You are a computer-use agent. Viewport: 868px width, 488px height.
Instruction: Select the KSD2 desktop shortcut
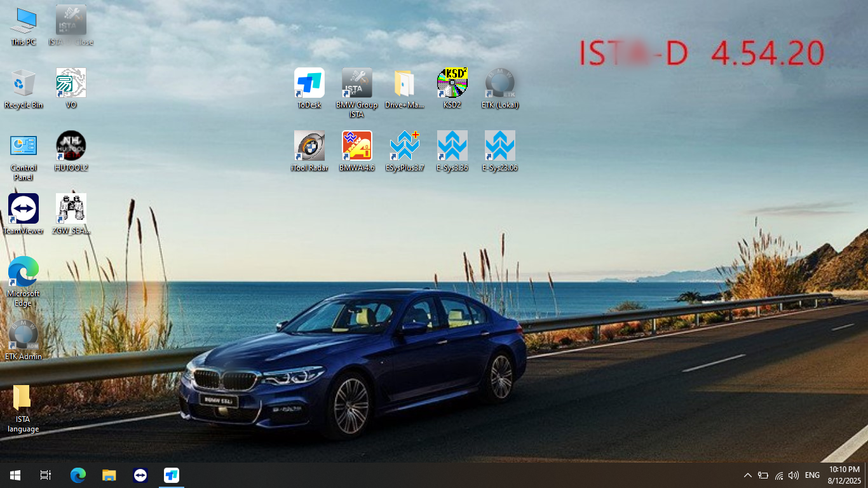click(x=452, y=83)
